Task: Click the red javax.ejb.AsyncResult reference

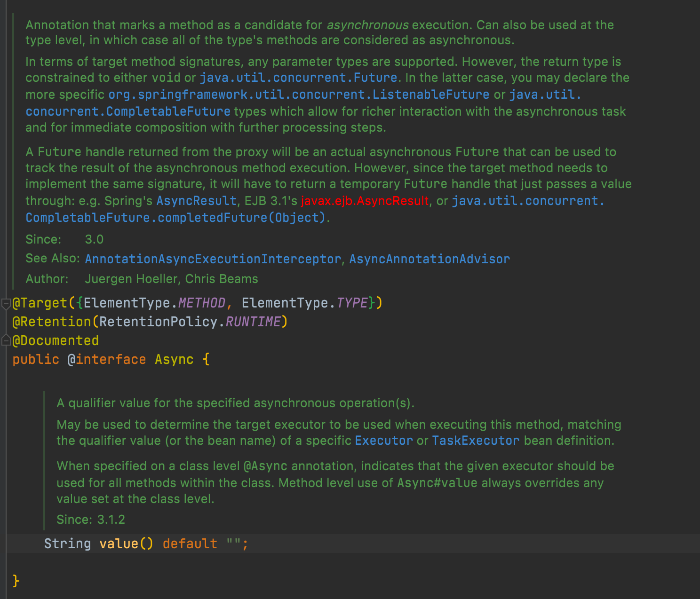Action: (x=365, y=201)
